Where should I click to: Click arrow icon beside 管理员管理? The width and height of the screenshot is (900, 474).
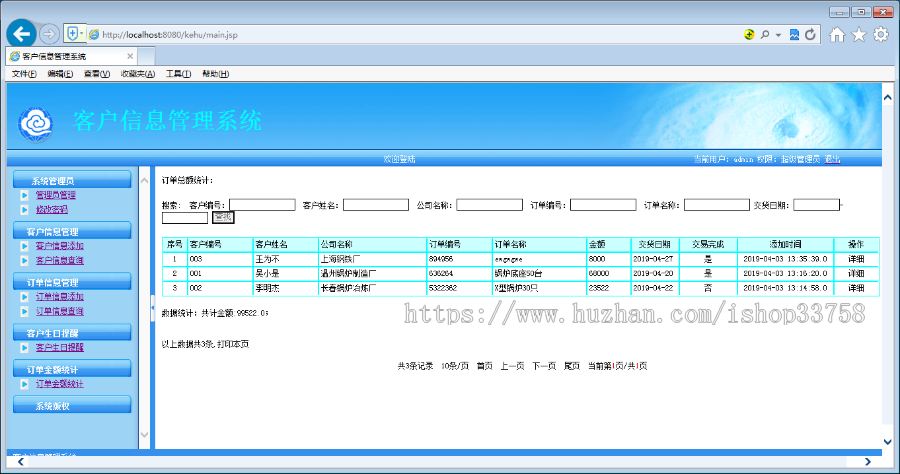pos(24,195)
